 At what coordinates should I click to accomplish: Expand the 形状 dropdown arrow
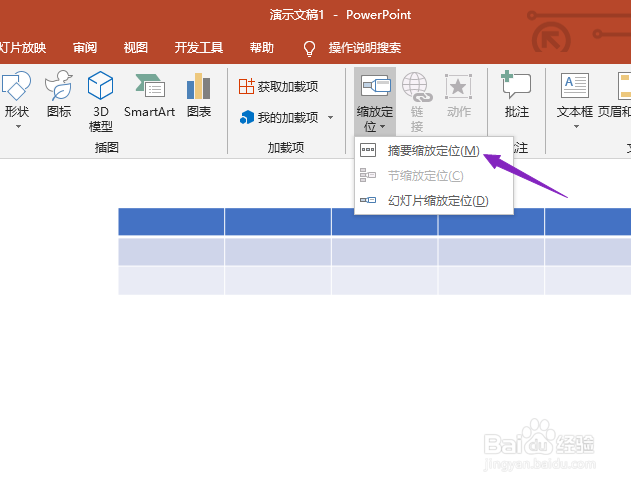(18, 126)
